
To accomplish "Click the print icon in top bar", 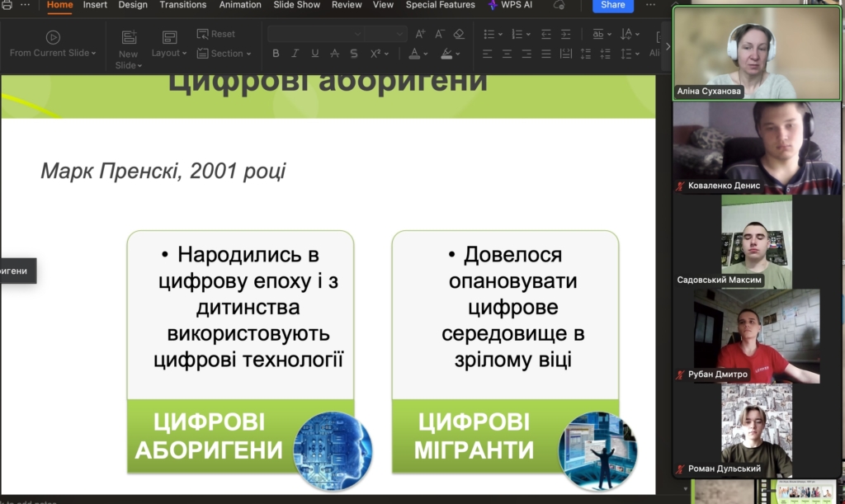I will coord(7,5).
